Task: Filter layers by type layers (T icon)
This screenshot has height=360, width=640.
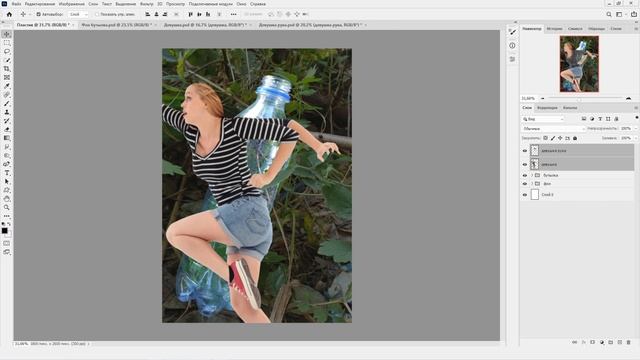Action: point(600,119)
